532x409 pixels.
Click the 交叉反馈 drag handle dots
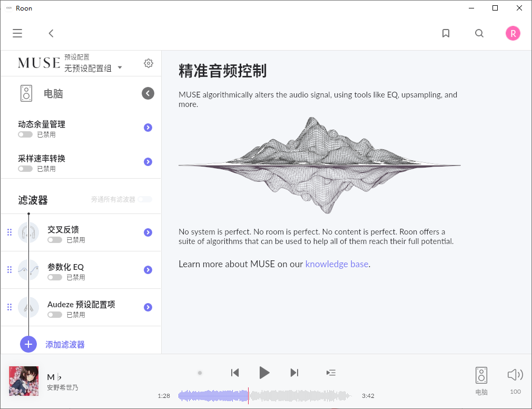[x=9, y=232]
